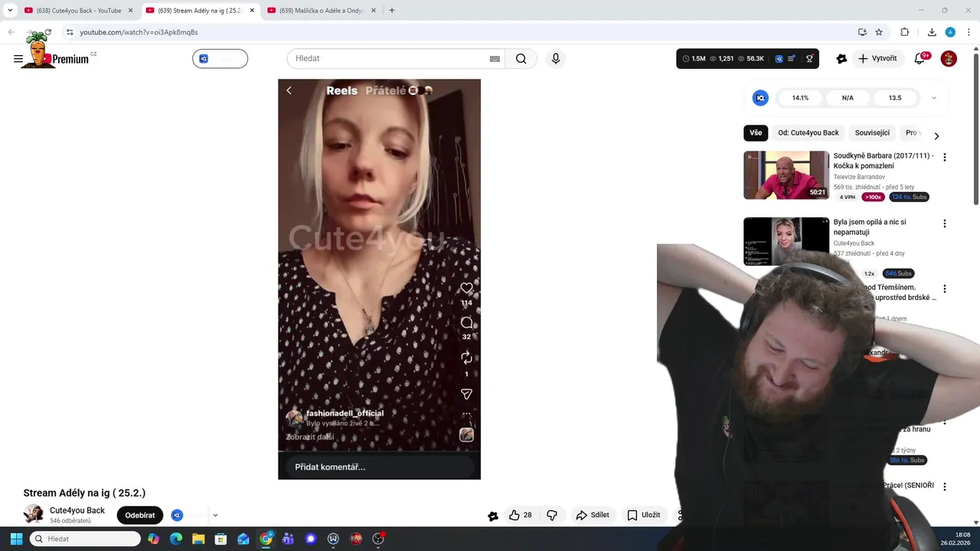Image resolution: width=980 pixels, height=551 pixels.
Task: Switch to Mašlička o Adéle tab
Action: 322,11
